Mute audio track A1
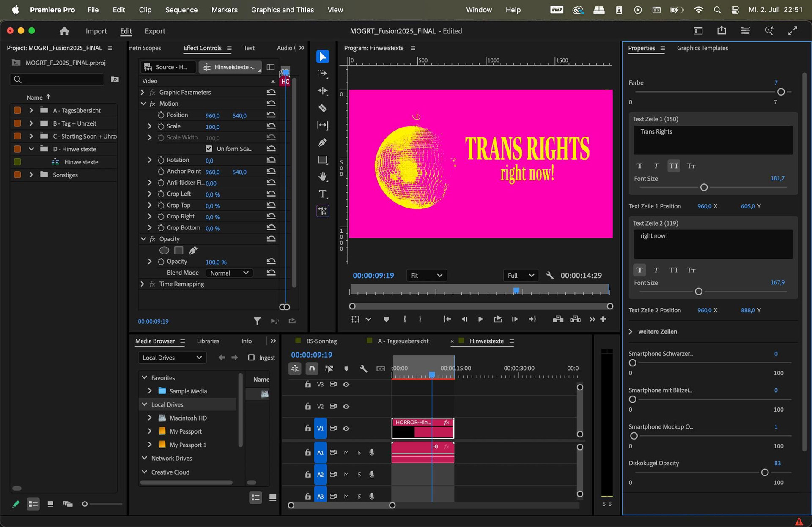Image resolution: width=812 pixels, height=527 pixels. click(x=346, y=452)
